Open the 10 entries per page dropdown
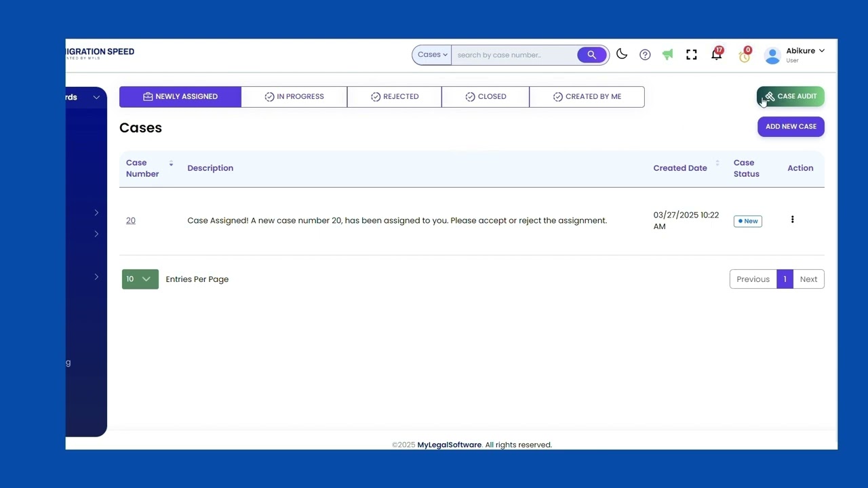The width and height of the screenshot is (868, 488). [140, 279]
